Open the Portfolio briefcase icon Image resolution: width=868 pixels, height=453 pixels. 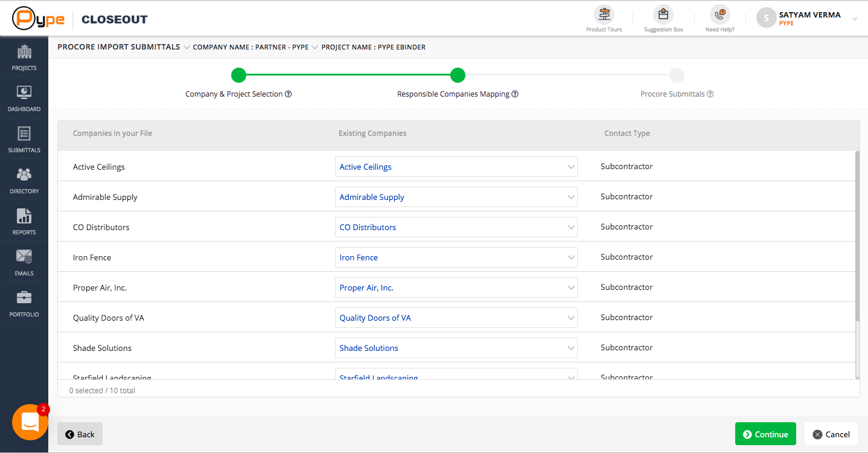point(24,298)
